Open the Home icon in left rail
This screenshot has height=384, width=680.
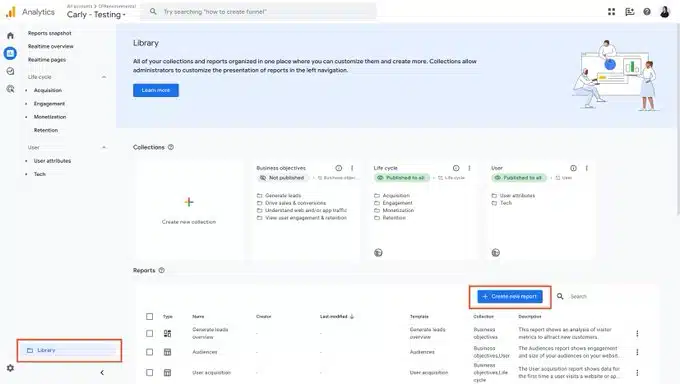(10, 36)
